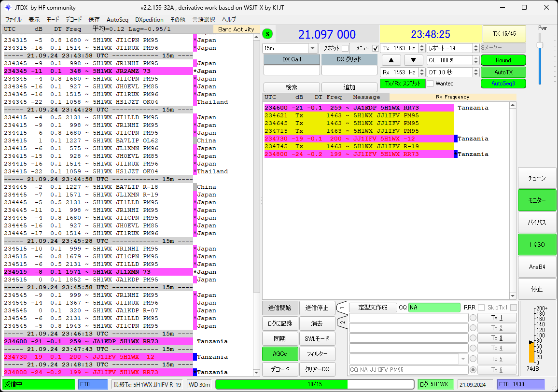
Task: Select the radio button beside Tx 3
Action: [x=473, y=338]
